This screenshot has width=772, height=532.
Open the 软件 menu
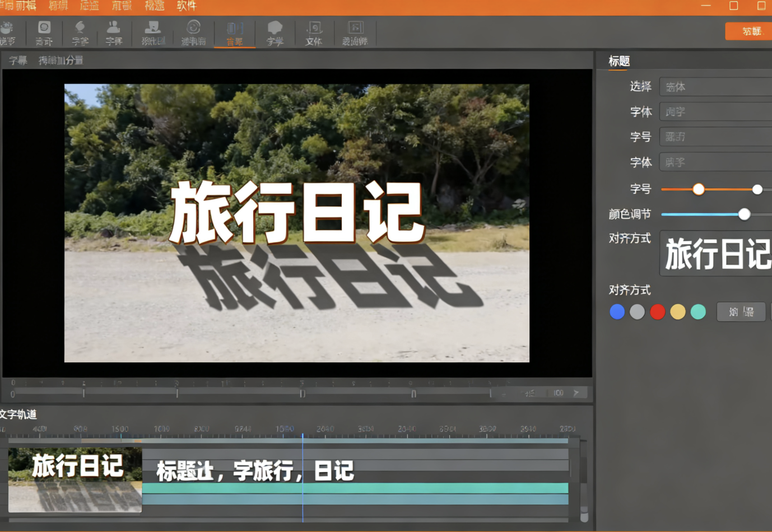[187, 6]
